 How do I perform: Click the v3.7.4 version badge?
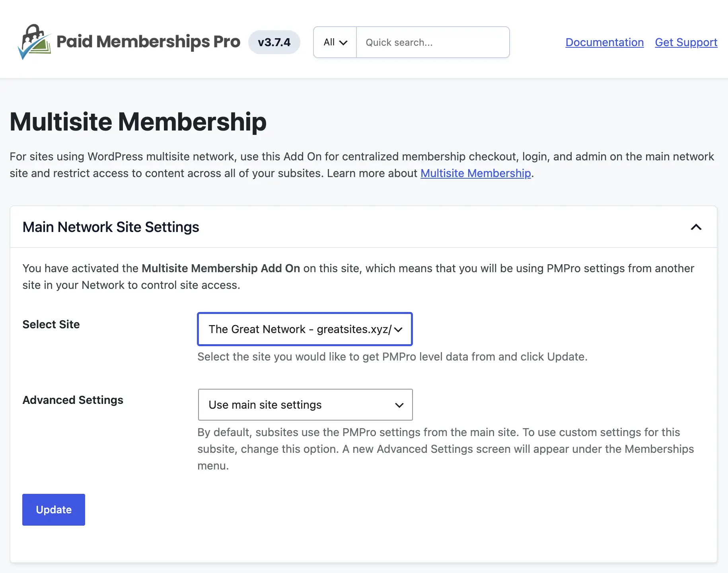pyautogui.click(x=274, y=42)
